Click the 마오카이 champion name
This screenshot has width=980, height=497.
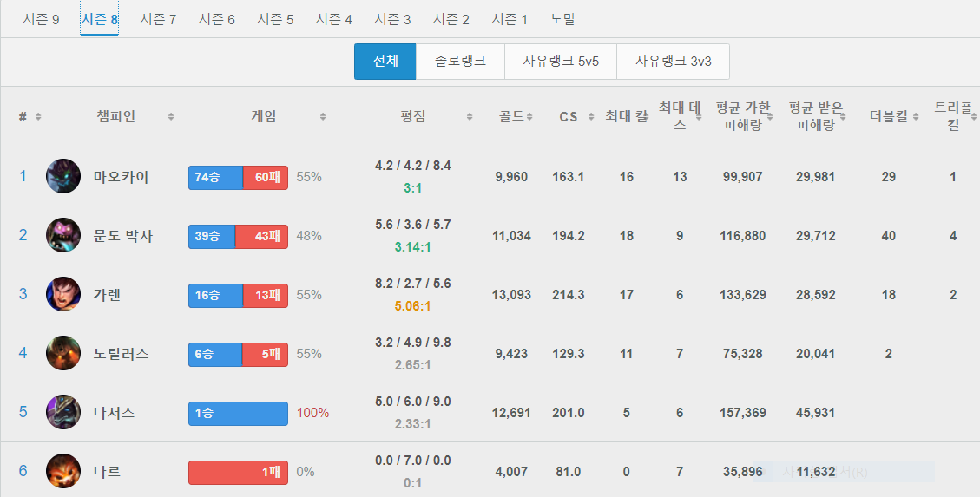pos(122,177)
